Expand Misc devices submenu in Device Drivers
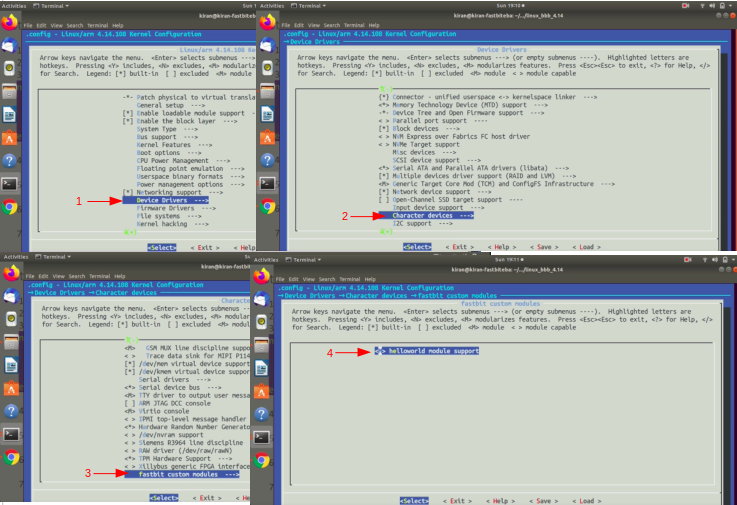The image size is (737, 505). click(x=424, y=152)
